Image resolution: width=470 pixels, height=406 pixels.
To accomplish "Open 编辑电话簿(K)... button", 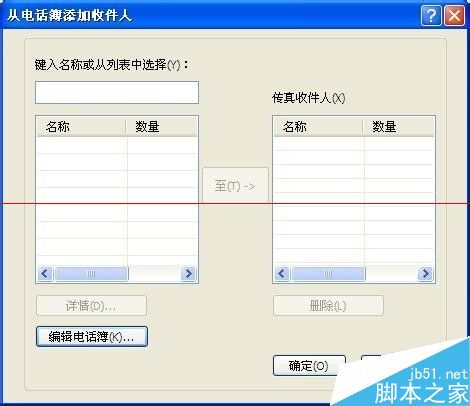I will [x=92, y=337].
